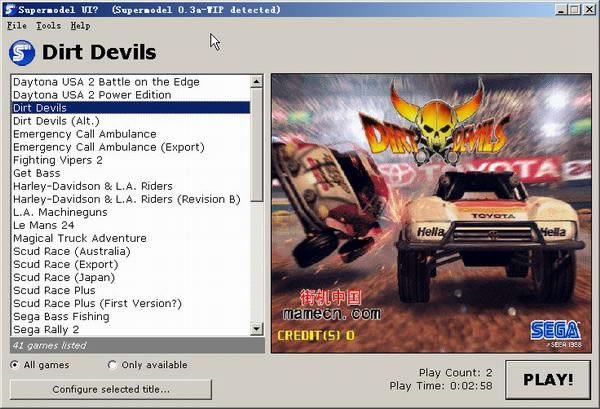Click the game list scrollbar thumb

(x=257, y=145)
